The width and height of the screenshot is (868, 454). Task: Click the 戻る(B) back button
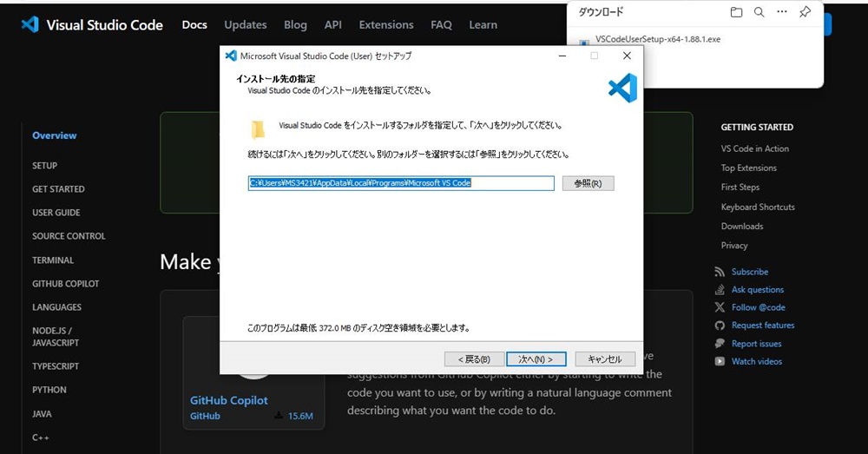click(x=474, y=359)
